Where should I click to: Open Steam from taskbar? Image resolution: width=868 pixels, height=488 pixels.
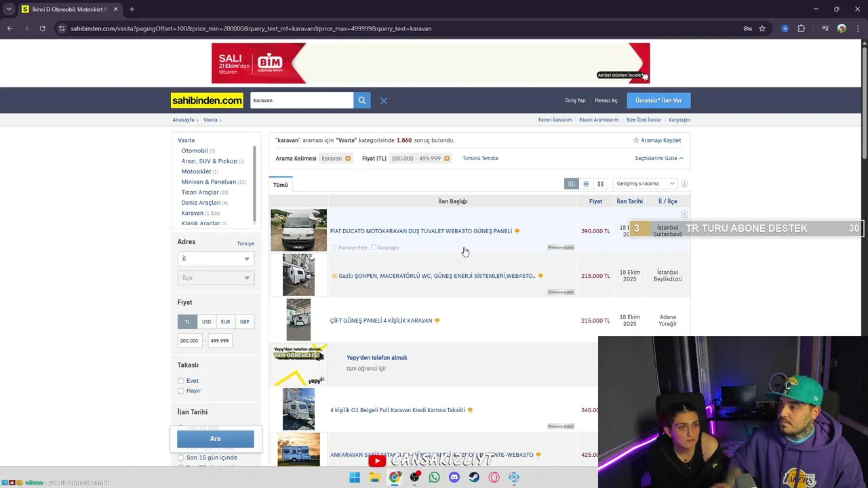pos(474,477)
